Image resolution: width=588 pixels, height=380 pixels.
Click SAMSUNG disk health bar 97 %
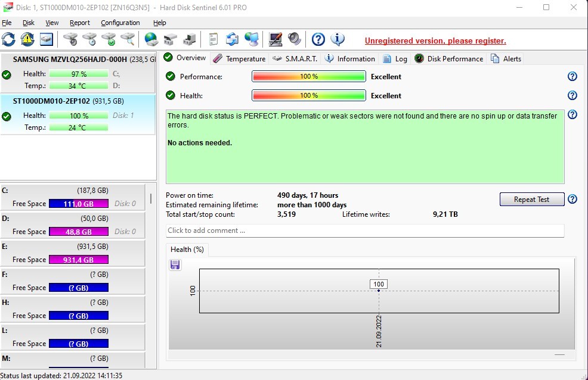pos(79,74)
